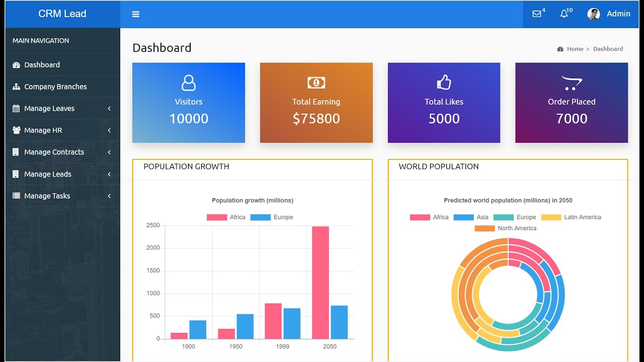The width and height of the screenshot is (644, 362).
Task: Click the Total Likes thumbs-up icon
Action: click(444, 82)
